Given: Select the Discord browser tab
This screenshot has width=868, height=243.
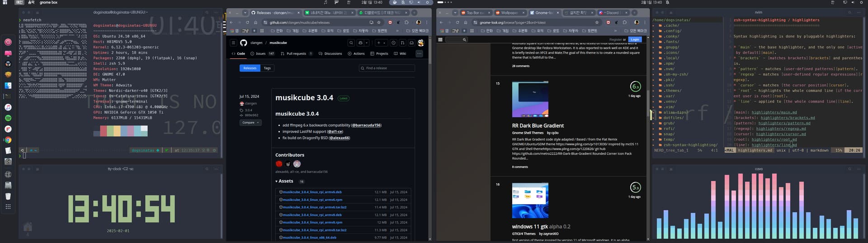Looking at the screenshot, I should 613,13.
